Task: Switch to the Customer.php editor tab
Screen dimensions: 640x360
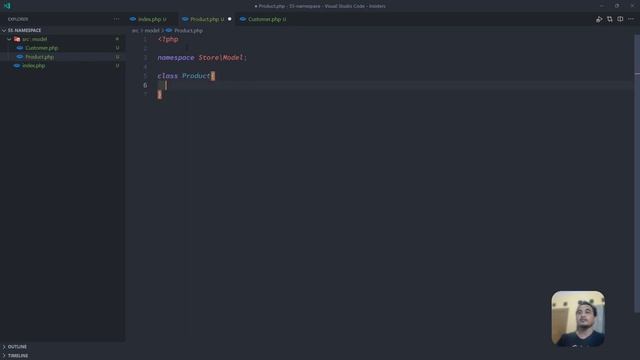Action: 264,19
